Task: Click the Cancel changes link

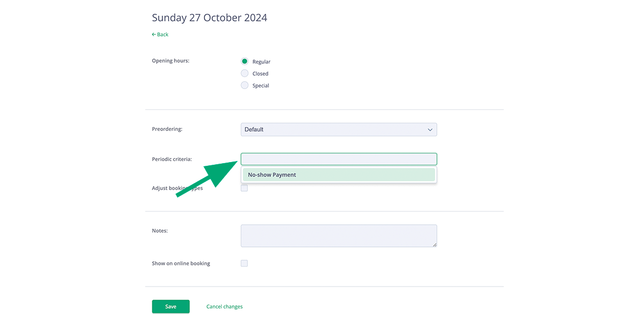Action: [224, 306]
